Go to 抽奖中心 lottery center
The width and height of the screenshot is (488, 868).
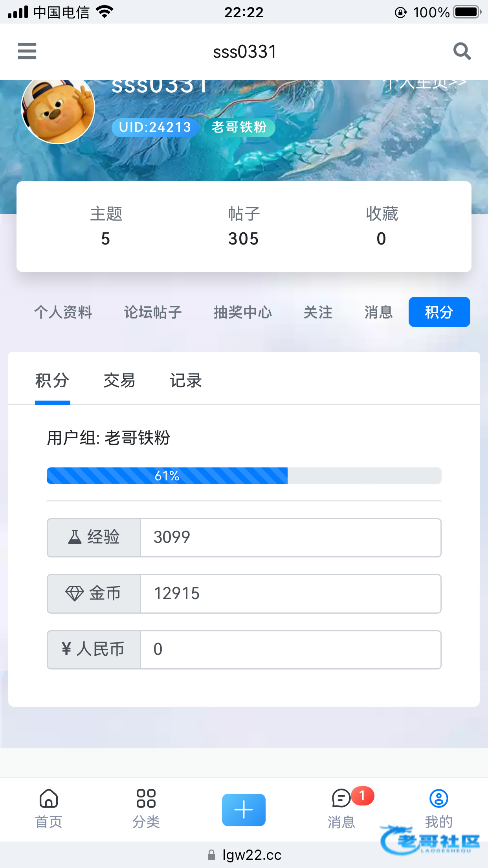tap(243, 312)
